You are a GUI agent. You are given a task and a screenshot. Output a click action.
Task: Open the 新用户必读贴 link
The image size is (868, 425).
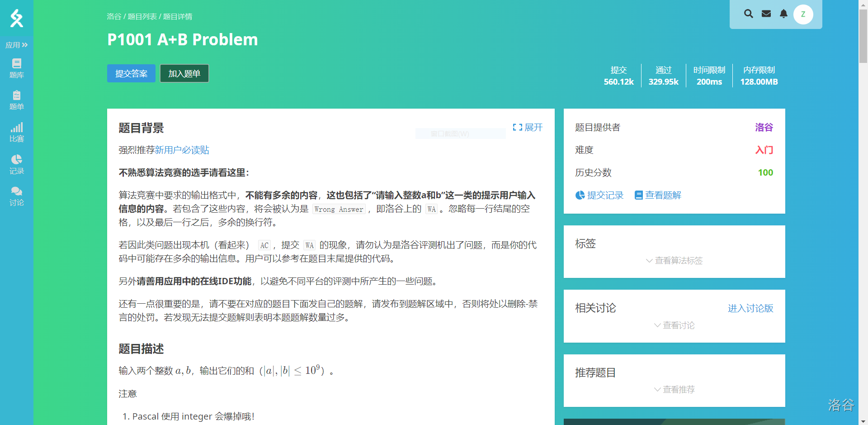click(x=182, y=150)
